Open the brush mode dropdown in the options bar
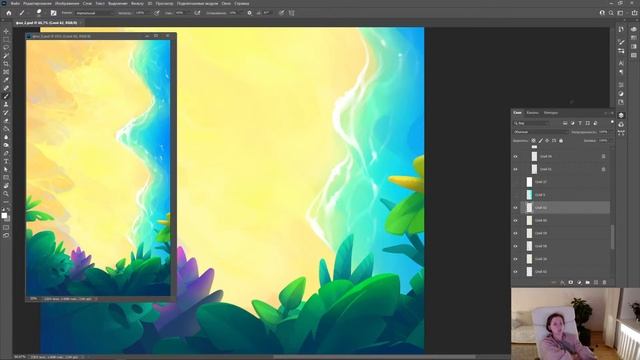640x360 pixels. coord(94,13)
